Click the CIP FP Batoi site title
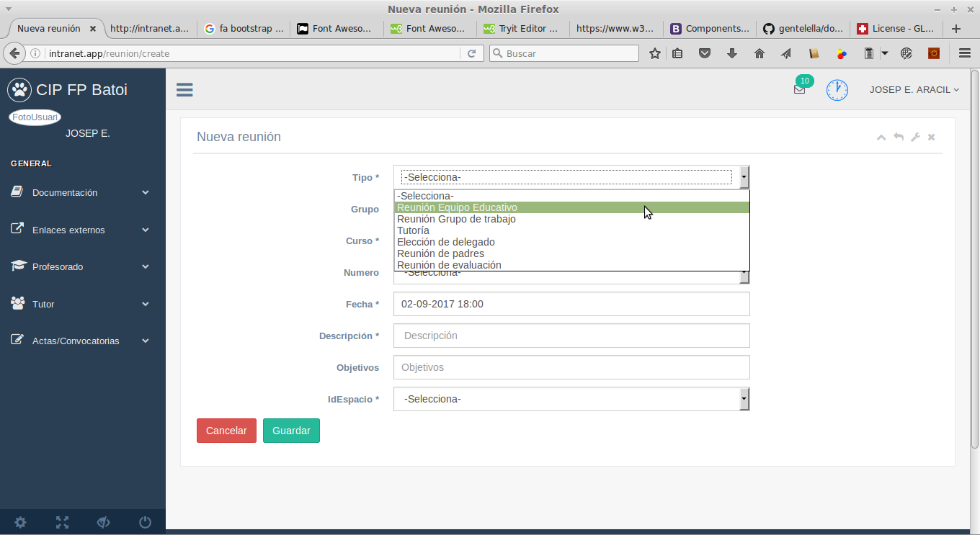Screen dimensions: 980x535 (x=81, y=90)
